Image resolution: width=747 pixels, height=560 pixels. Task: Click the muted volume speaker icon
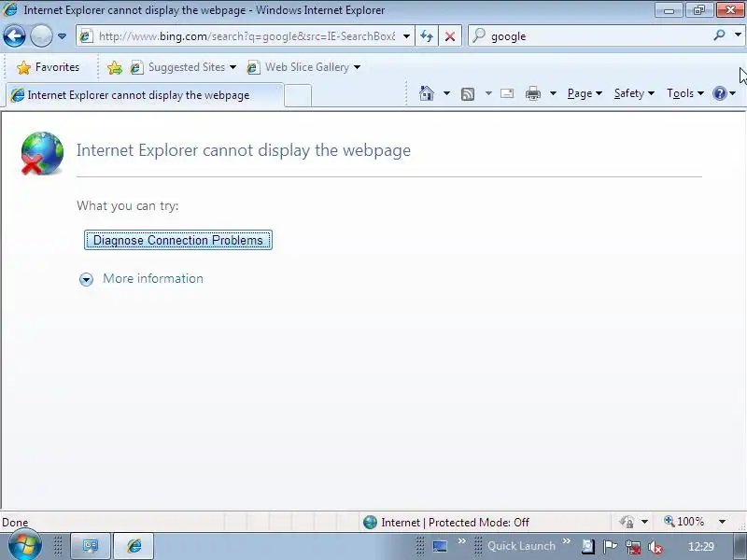[x=655, y=548]
